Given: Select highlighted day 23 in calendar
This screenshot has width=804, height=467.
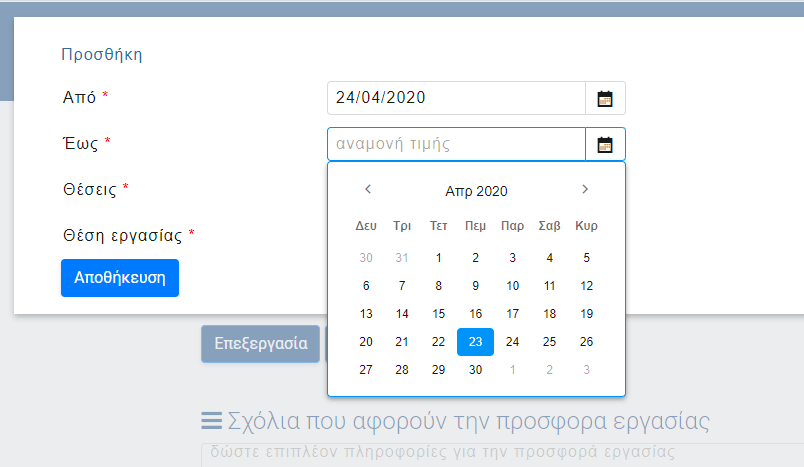Looking at the screenshot, I should coord(476,342).
